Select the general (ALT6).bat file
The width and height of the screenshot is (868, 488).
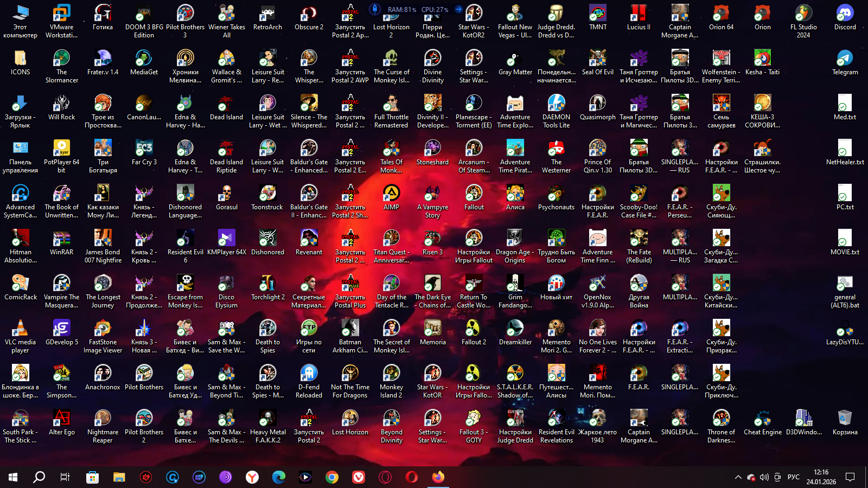(x=845, y=291)
